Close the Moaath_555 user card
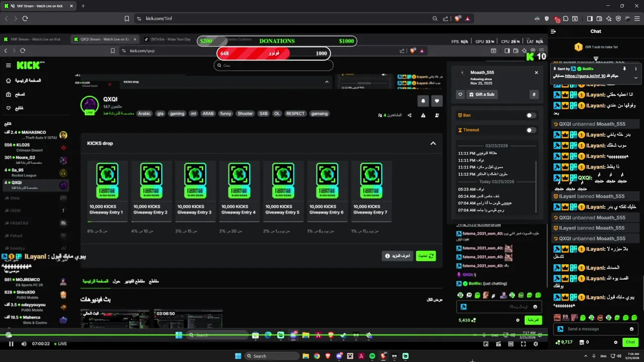The width and height of the screenshot is (644, 362). [x=536, y=72]
